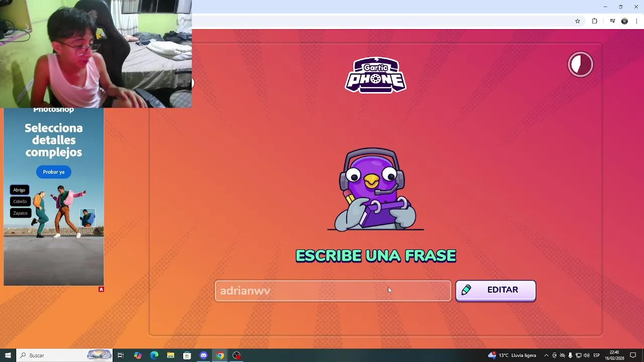644x362 pixels.
Task: Open Microsoft Store from the taskbar
Action: click(x=187, y=355)
